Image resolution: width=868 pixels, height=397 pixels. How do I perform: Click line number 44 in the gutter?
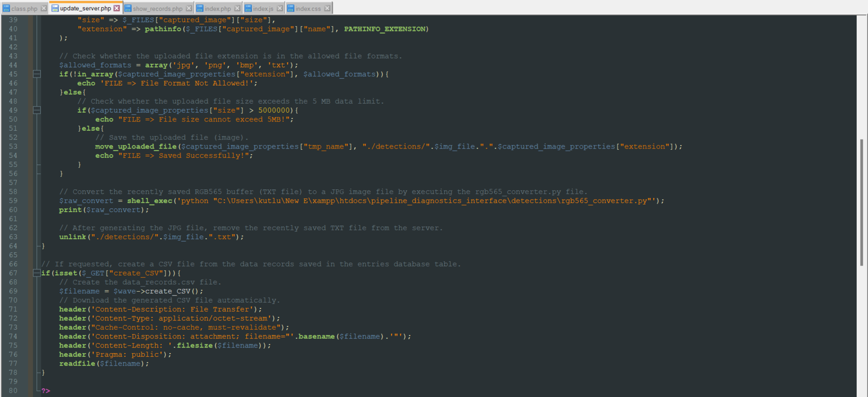[13, 65]
